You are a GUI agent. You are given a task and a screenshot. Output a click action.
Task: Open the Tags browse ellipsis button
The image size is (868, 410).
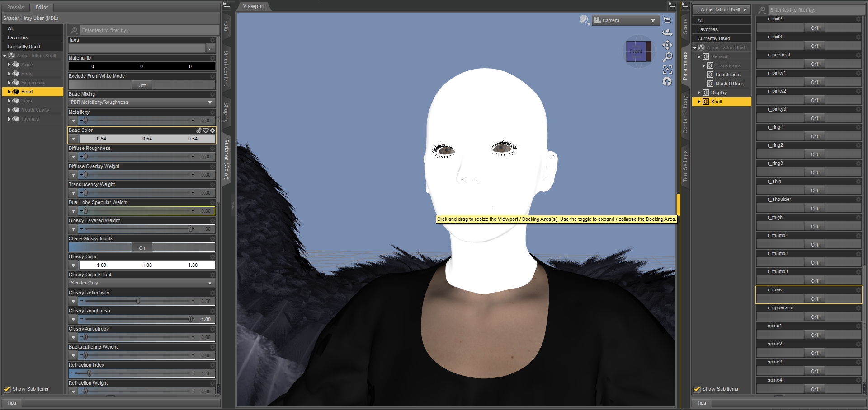pos(211,48)
